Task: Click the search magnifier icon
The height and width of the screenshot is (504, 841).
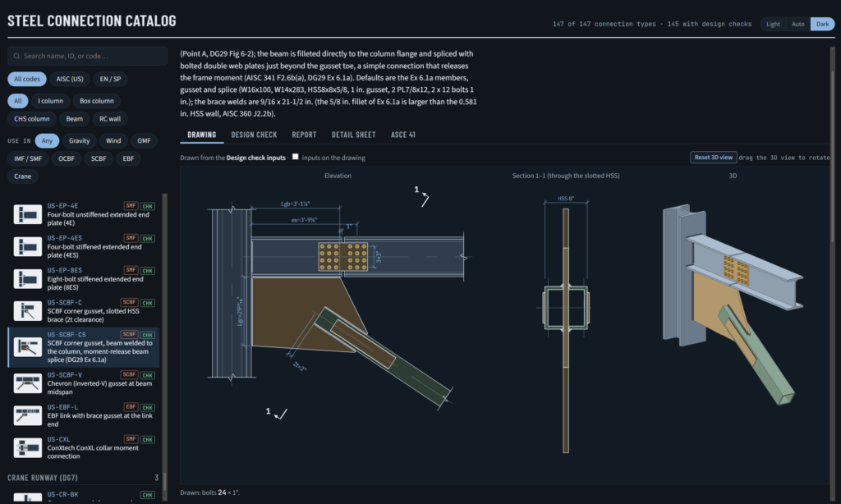Action: [x=16, y=56]
